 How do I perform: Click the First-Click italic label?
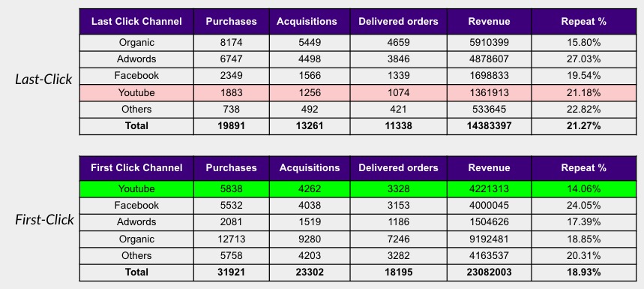(x=44, y=219)
